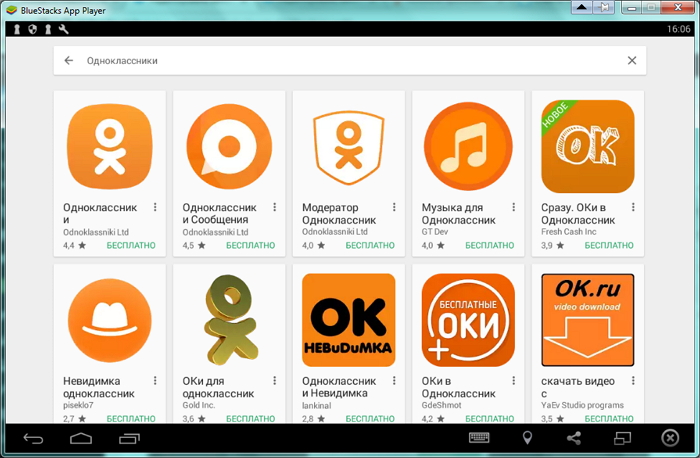Open overflow menu for ОКи для одноклассник
Viewport: 700px width, 458px height.
(275, 380)
